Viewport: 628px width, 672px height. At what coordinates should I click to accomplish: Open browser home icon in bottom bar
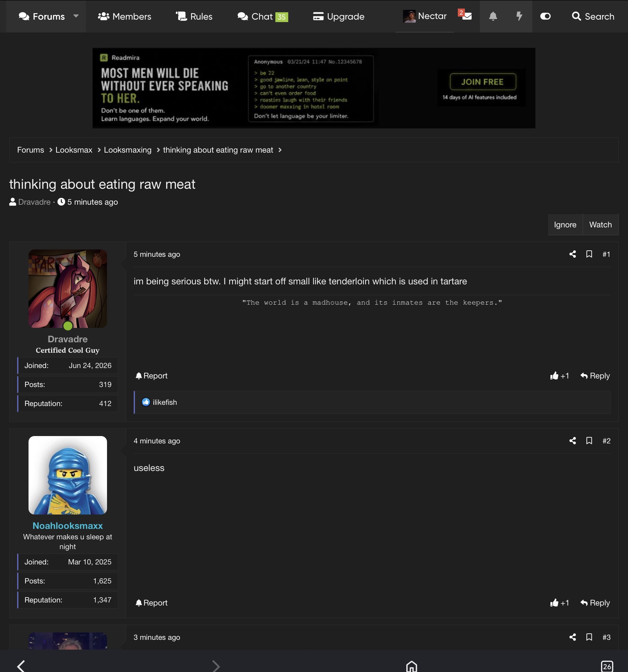pos(412,666)
